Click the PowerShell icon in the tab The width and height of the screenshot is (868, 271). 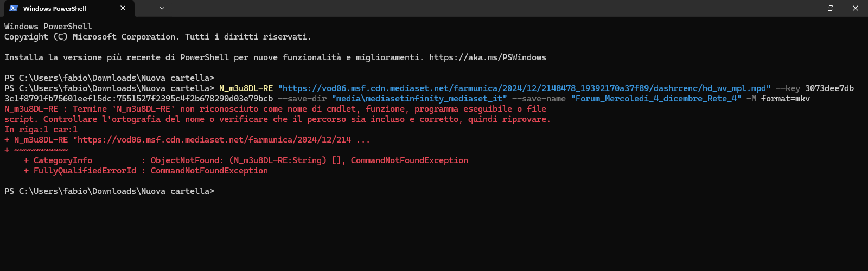[x=14, y=8]
